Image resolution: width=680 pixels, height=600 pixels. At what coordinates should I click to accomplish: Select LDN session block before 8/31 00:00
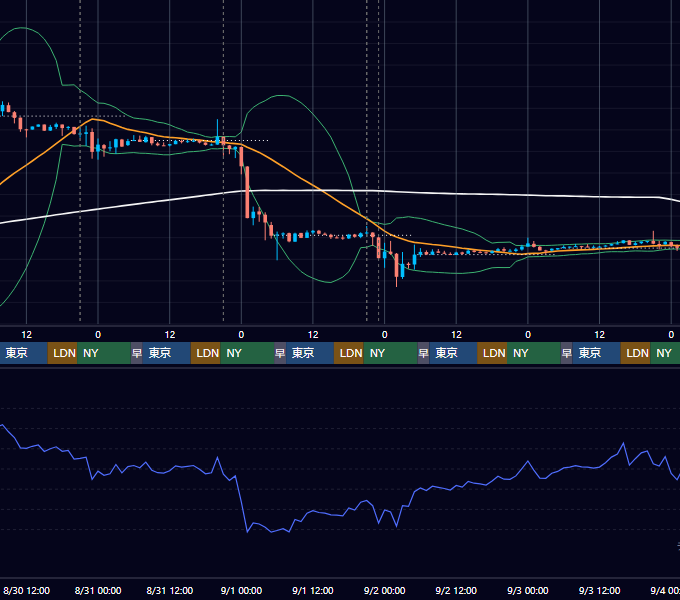(62, 353)
